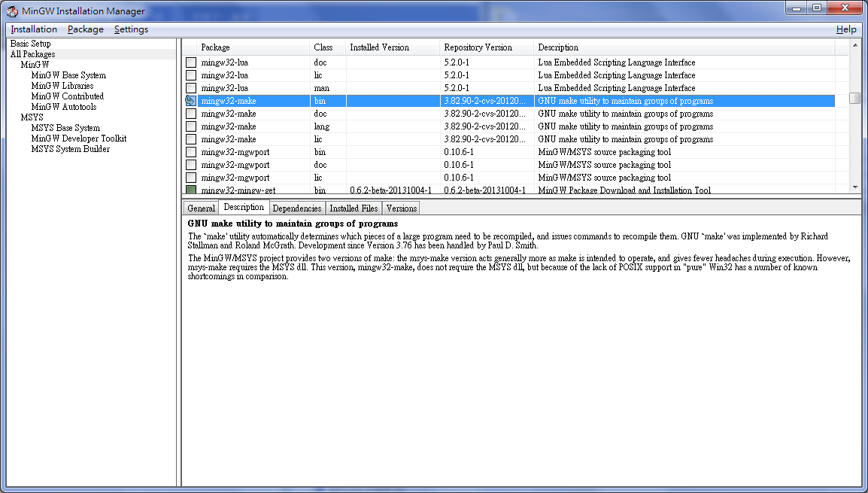Switch to the Versions tab
The width and height of the screenshot is (868, 493).
[400, 208]
